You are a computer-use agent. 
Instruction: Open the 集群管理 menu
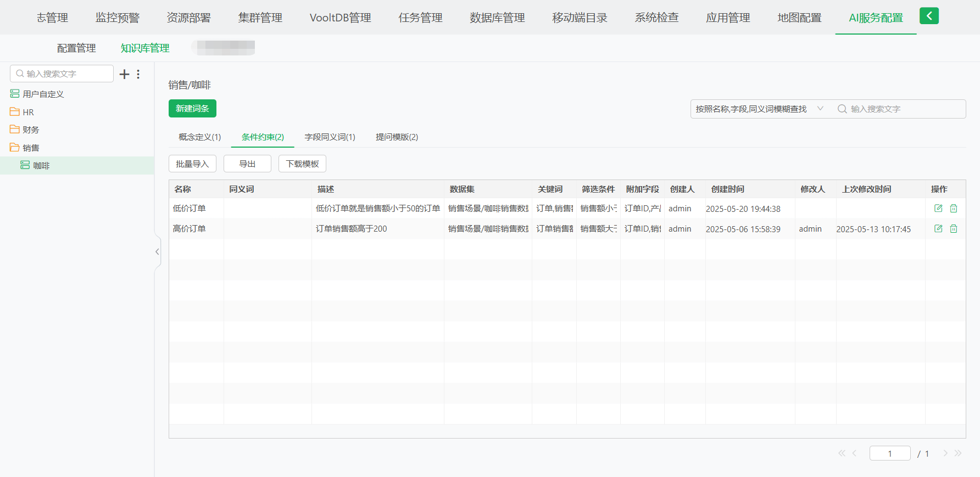(260, 18)
